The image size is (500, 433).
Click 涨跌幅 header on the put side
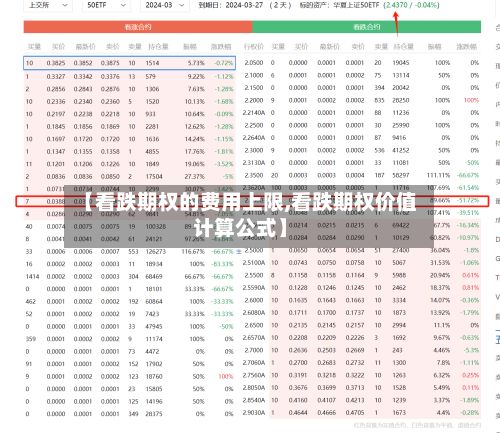[466, 47]
